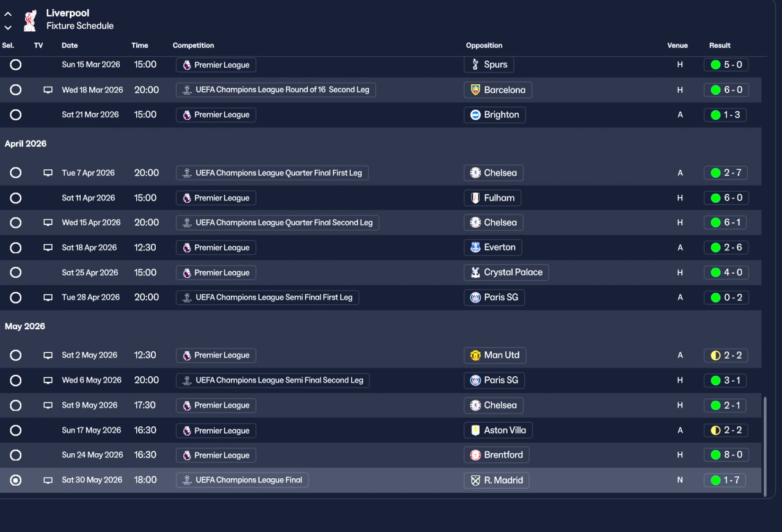Sort by the Competition column header
Screen dimensions: 782x532
pyautogui.click(x=194, y=45)
